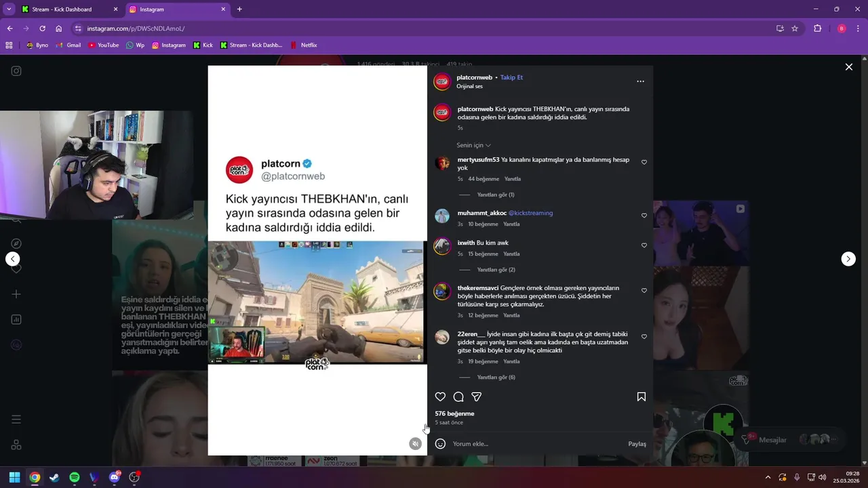The image size is (868, 488).
Task: Save the post with the bookmark icon
Action: click(642, 396)
